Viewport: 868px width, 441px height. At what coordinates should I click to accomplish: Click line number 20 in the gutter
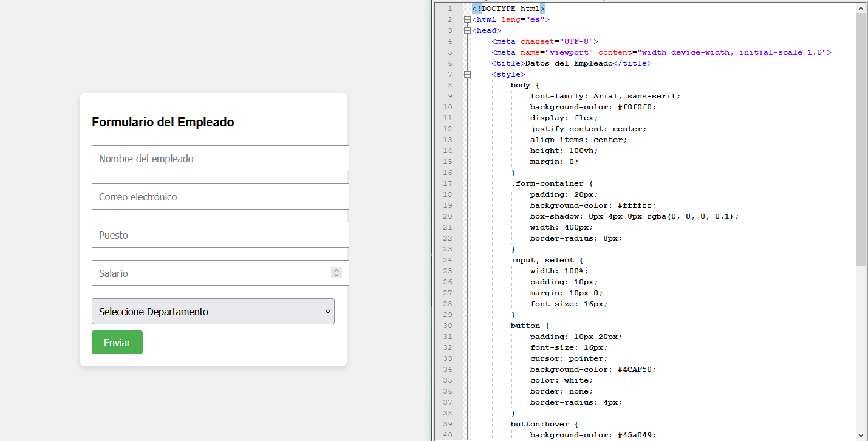tap(448, 216)
